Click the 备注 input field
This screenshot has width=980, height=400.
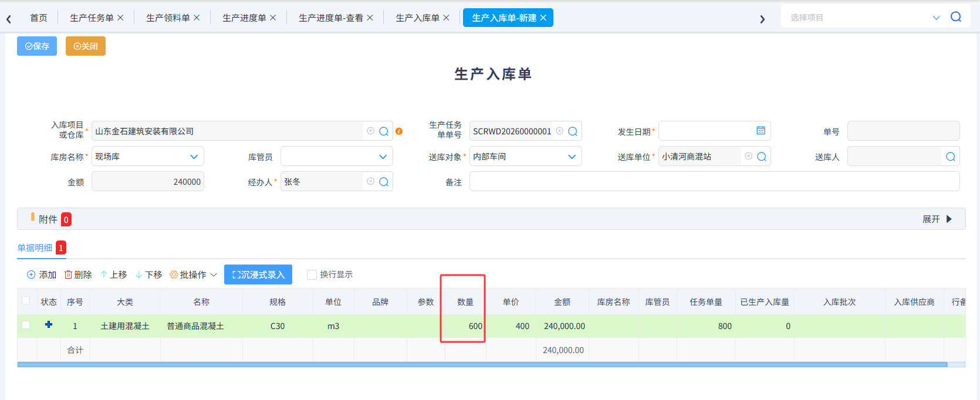(x=715, y=182)
